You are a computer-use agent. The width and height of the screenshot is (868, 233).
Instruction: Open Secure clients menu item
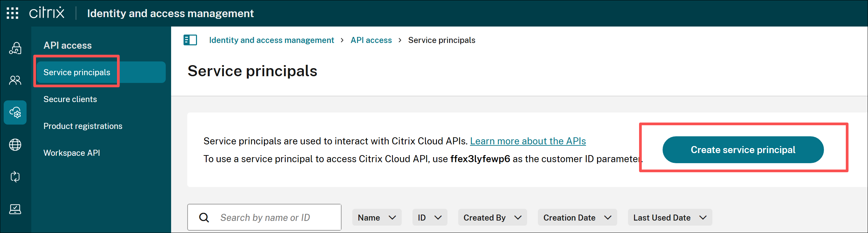(70, 99)
